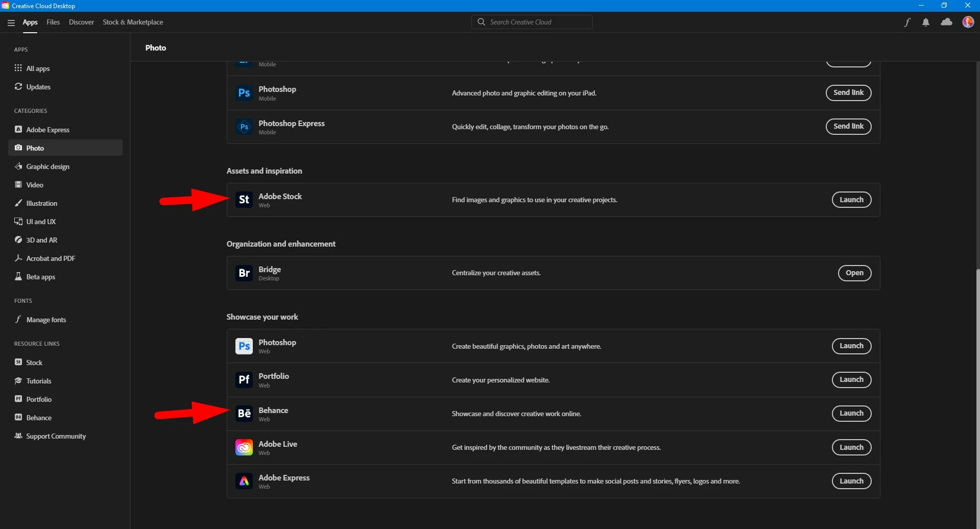Click the Adobe Stock St icon

coord(244,200)
